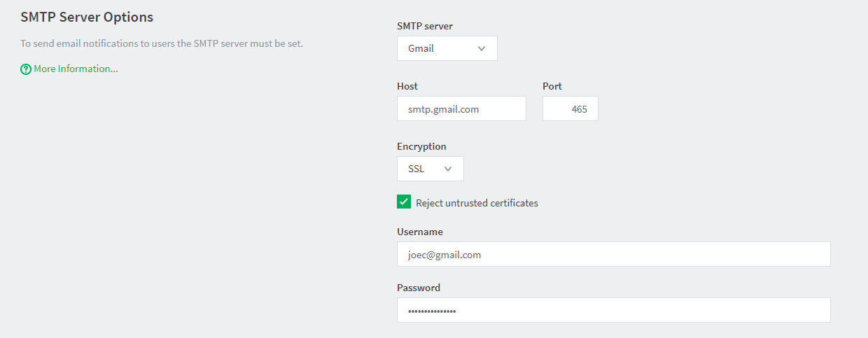Select the Port field showing 465
Screen dimensions: 868x338
tap(570, 108)
